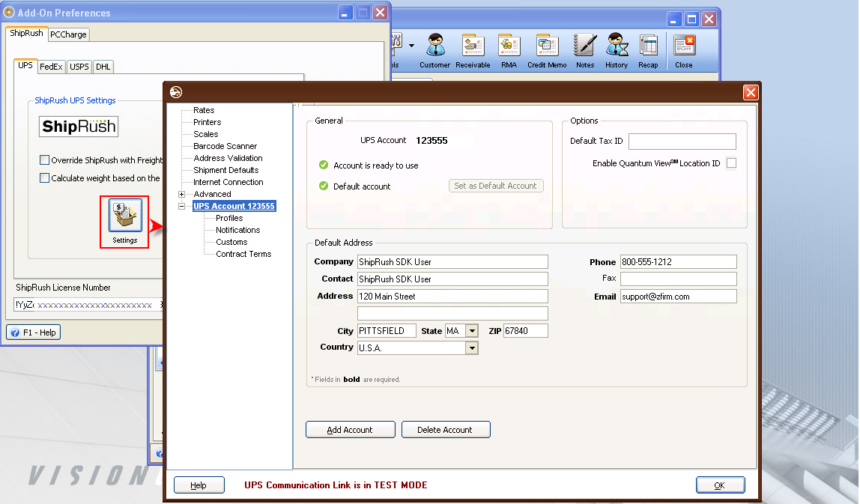This screenshot has width=860, height=504.
Task: Click the F1 - Help button
Action: [34, 333]
